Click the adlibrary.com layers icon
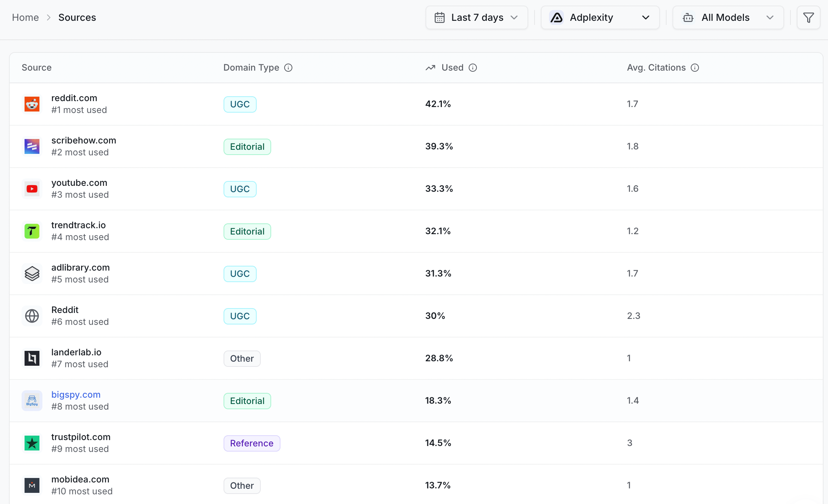The height and width of the screenshot is (504, 828). (32, 274)
